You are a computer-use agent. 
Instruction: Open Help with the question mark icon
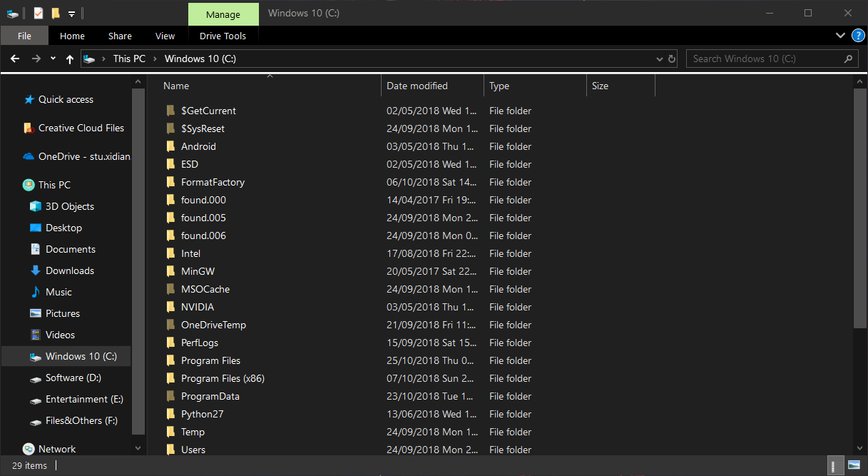coord(857,36)
